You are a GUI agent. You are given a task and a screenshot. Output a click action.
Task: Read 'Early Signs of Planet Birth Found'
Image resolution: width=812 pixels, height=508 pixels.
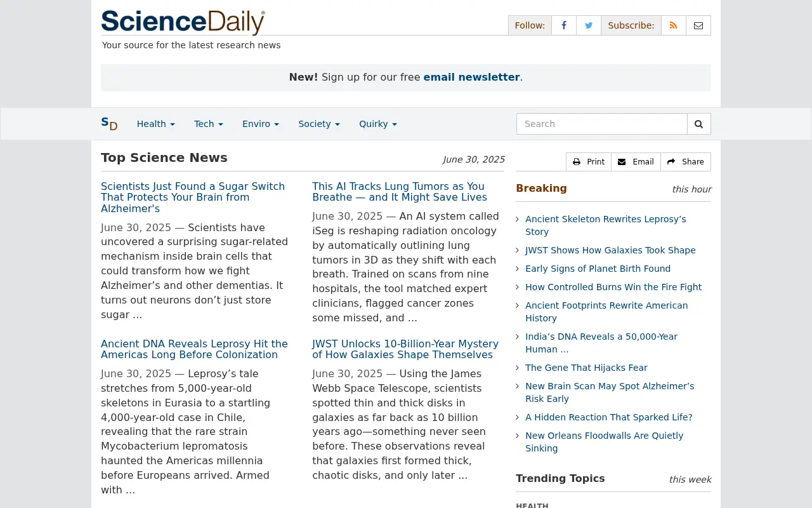[x=598, y=269]
